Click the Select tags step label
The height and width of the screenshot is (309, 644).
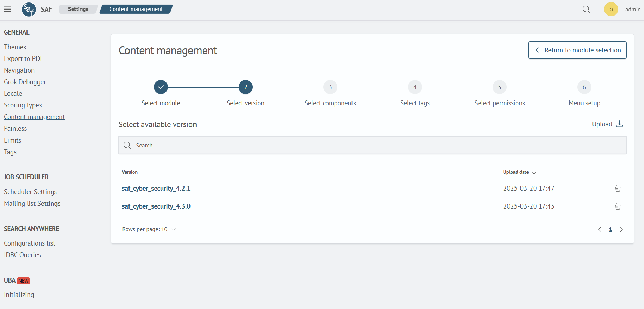(x=415, y=103)
